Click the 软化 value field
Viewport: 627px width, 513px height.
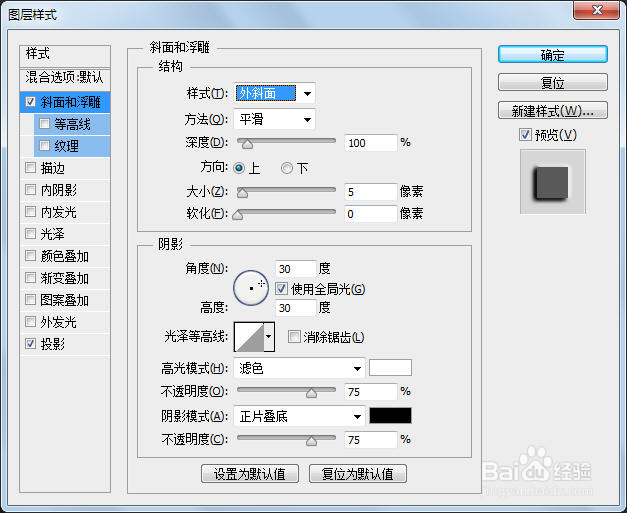tap(370, 214)
